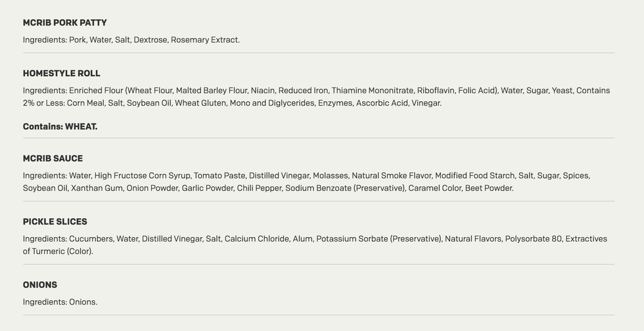Image resolution: width=644 pixels, height=331 pixels.
Task: Click High Fructose Corn Syrup text
Action: (143, 176)
